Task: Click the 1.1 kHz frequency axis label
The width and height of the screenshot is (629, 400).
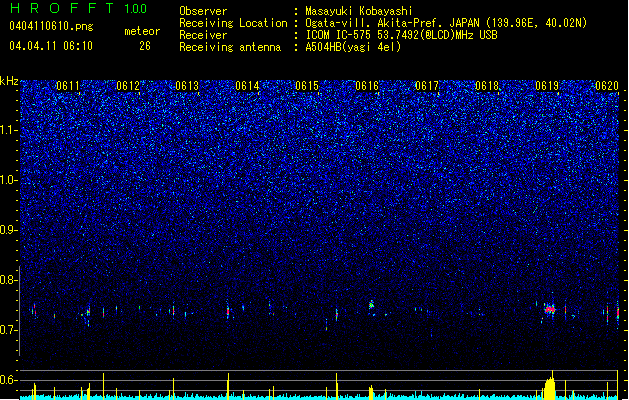Action: pyautogui.click(x=9, y=131)
